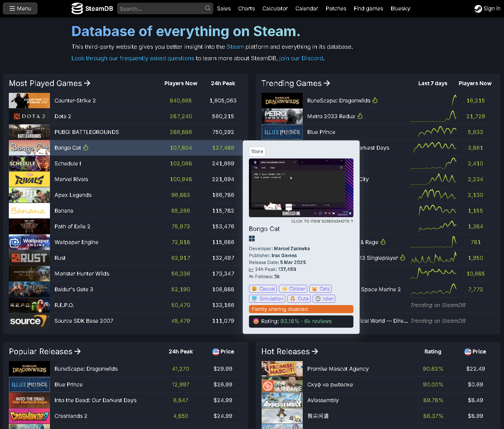Click the Store button in the Bongo Cat popup
The height and width of the screenshot is (429, 504).
coord(257,151)
